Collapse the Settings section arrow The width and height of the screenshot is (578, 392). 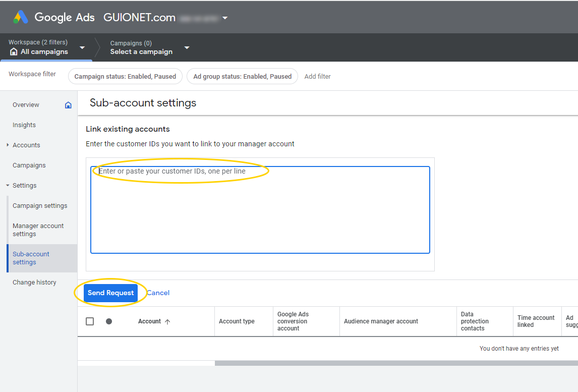(8, 186)
